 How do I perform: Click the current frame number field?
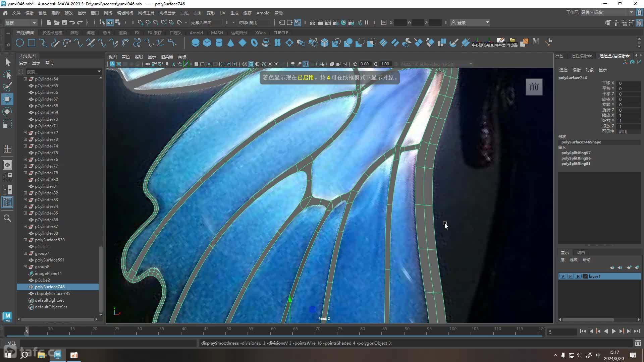pyautogui.click(x=562, y=332)
